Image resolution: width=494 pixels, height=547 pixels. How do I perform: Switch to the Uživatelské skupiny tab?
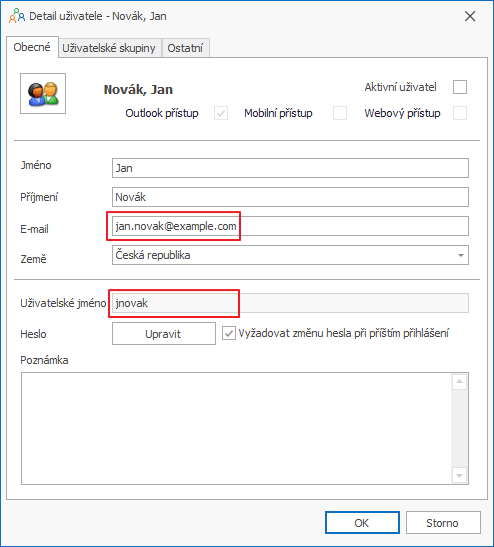pyautogui.click(x=109, y=48)
